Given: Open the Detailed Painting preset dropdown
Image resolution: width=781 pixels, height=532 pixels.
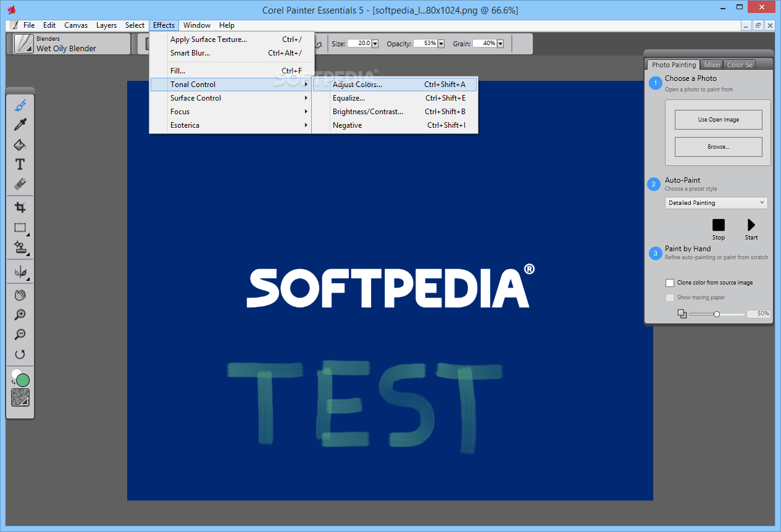Looking at the screenshot, I should [x=716, y=202].
